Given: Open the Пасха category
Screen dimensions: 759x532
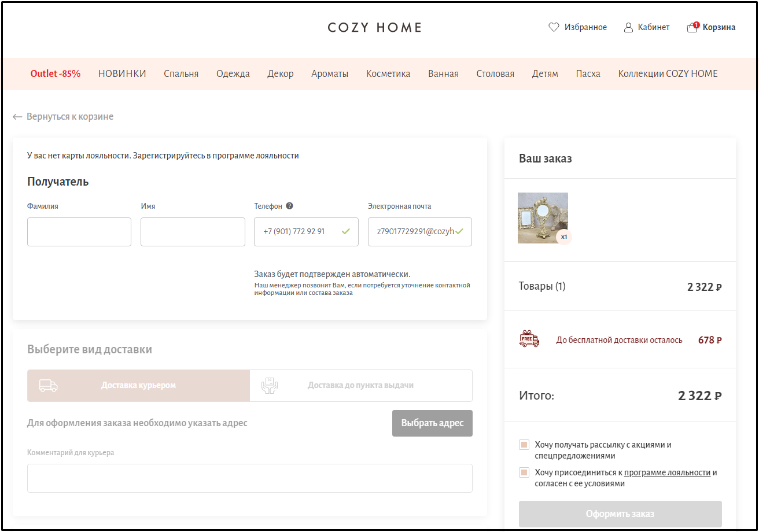Looking at the screenshot, I should (588, 73).
